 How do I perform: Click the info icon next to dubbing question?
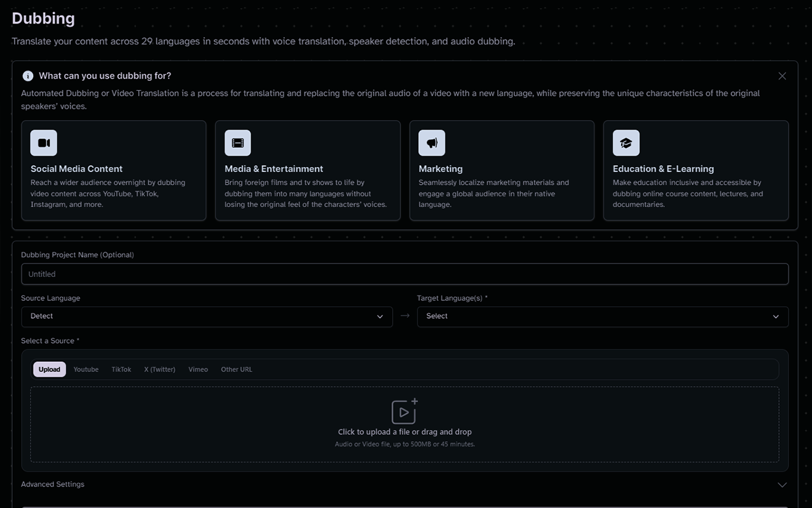27,76
